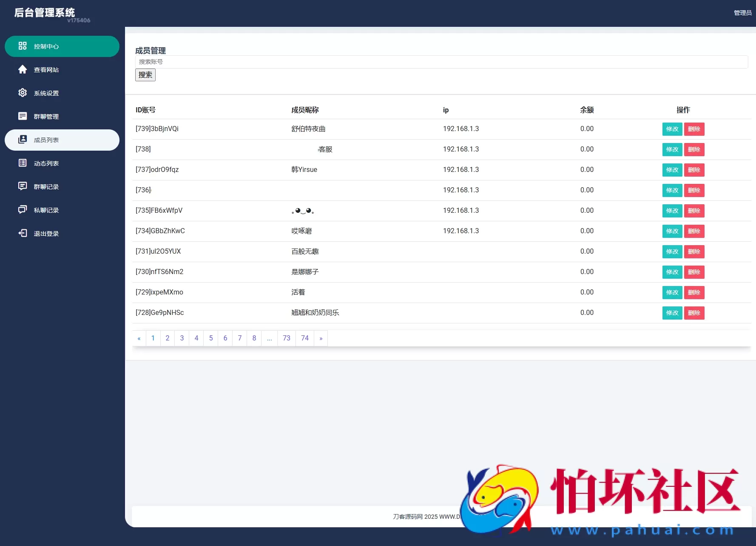Click the 查看网站 home icon
This screenshot has width=756, height=546.
pos(23,69)
